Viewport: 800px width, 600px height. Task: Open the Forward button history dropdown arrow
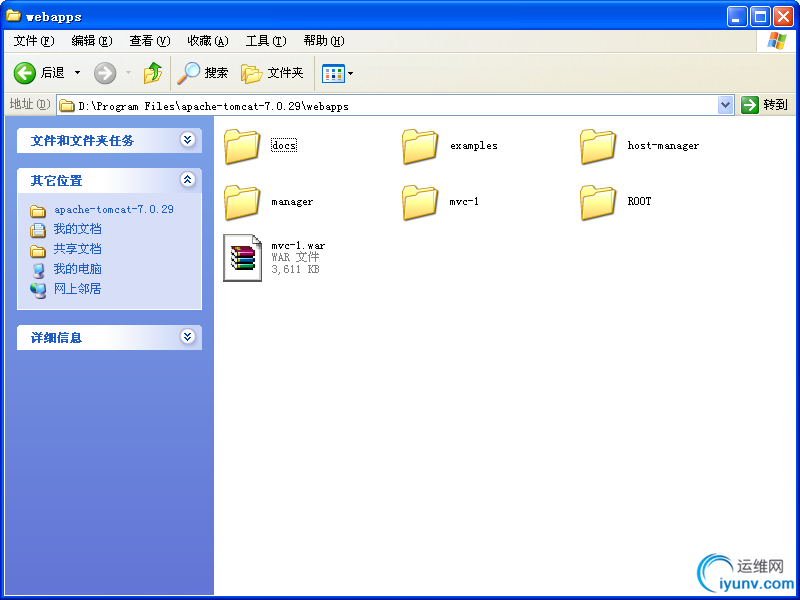(128, 73)
